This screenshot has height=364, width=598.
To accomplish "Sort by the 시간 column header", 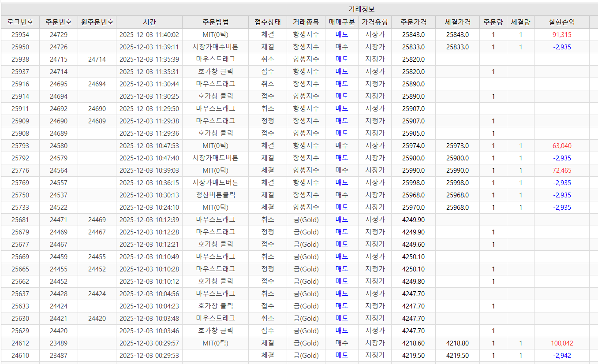I will pyautogui.click(x=149, y=22).
